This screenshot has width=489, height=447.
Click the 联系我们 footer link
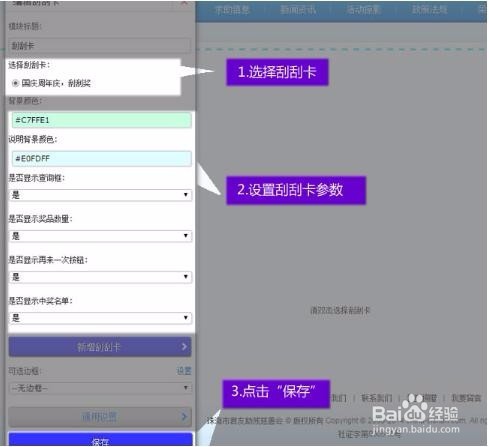point(377,398)
